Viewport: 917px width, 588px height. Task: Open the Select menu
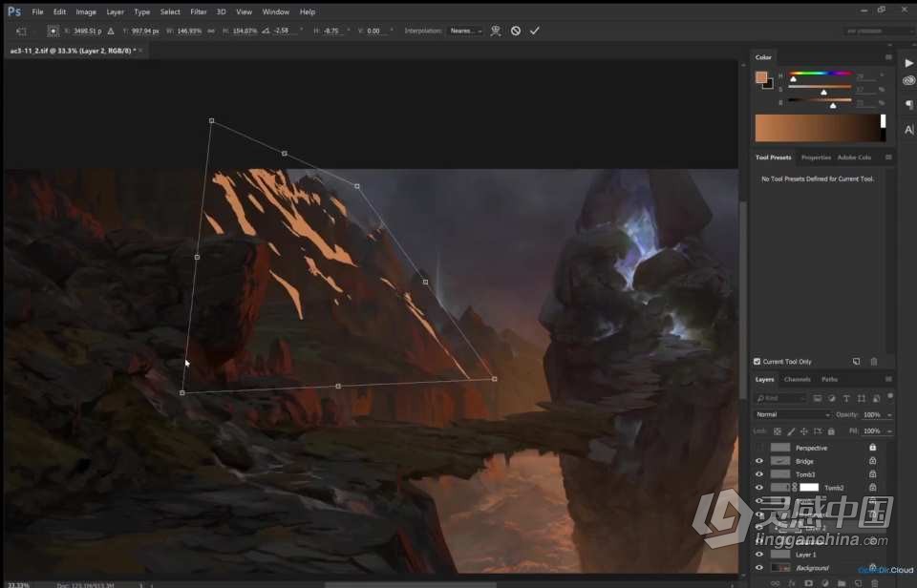coord(170,11)
